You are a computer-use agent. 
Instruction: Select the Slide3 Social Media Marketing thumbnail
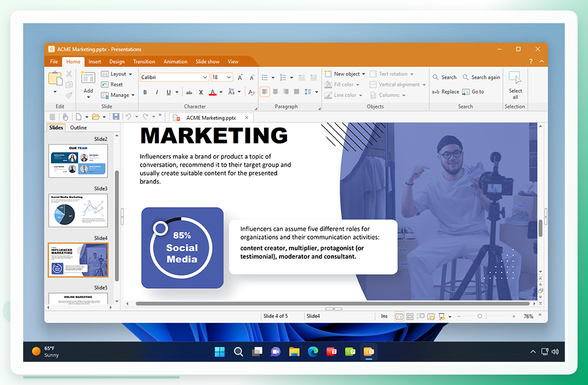click(78, 211)
